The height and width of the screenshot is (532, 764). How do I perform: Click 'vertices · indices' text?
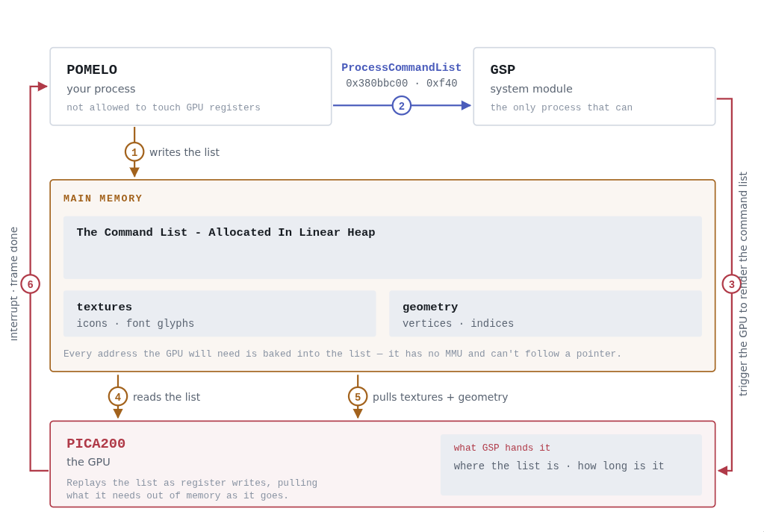[458, 324]
